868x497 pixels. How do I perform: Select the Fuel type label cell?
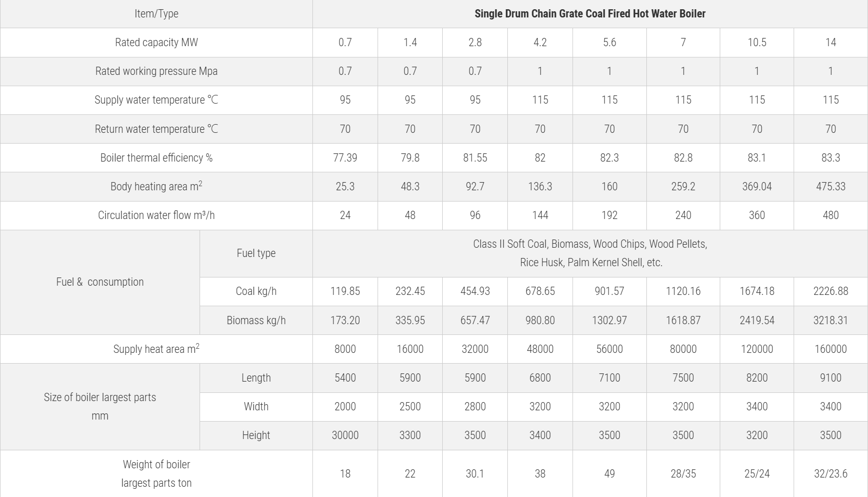pos(256,253)
